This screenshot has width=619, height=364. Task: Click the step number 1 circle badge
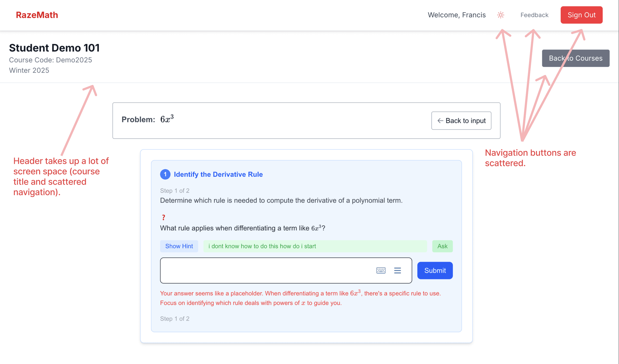point(165,174)
